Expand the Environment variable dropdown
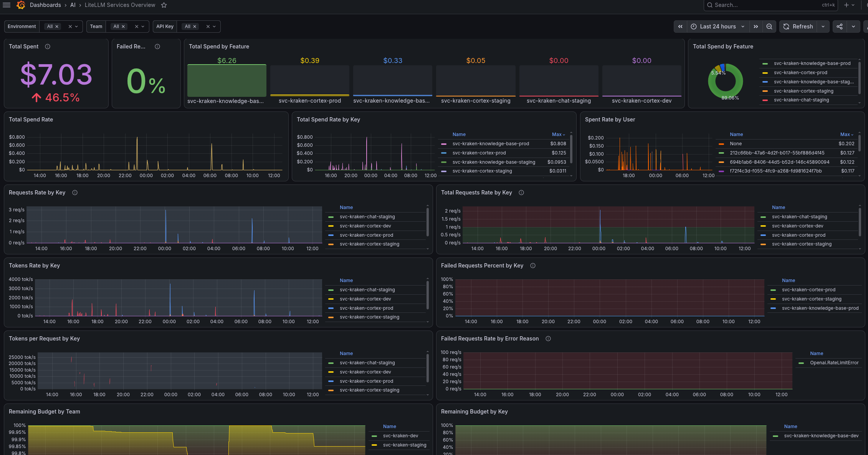Screen dimensions: 868x455 (x=77, y=27)
